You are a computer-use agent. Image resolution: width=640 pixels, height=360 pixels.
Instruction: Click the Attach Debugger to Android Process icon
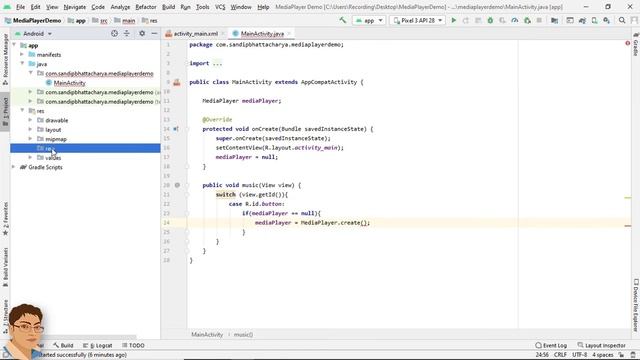tap(527, 20)
